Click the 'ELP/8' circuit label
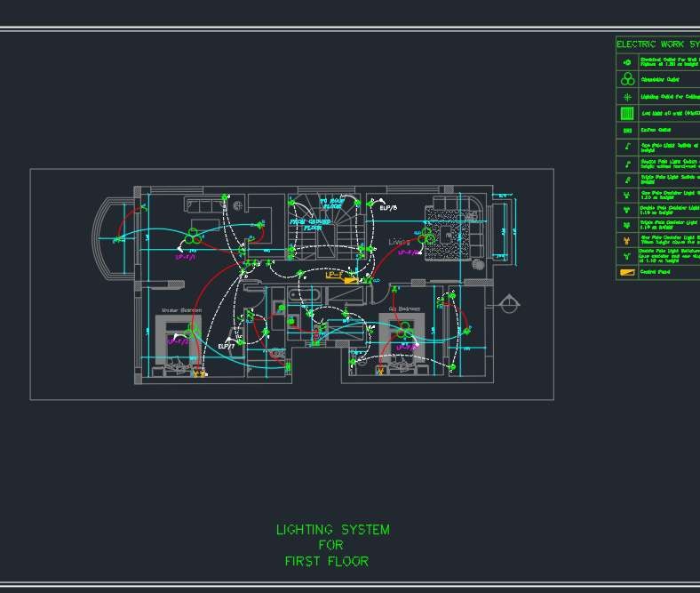Viewport: 700px width, 593px height. [x=388, y=208]
